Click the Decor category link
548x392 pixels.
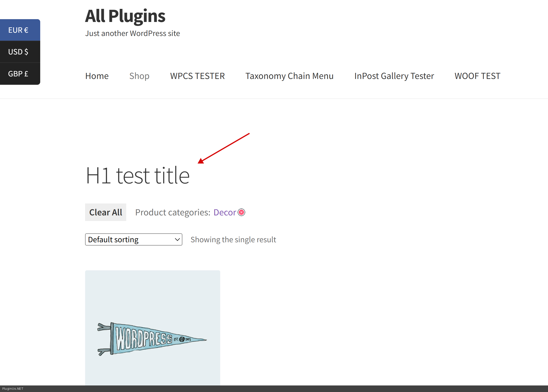225,212
